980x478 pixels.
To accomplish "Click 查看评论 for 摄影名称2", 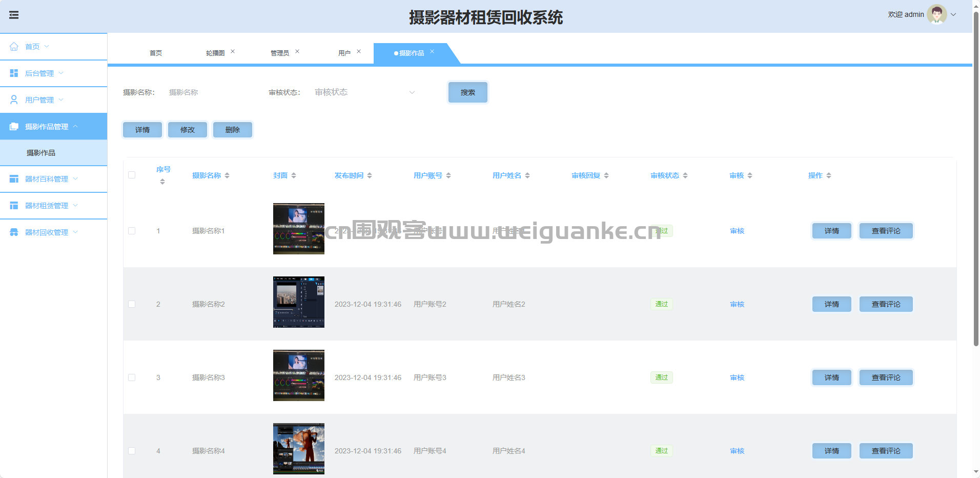I will pos(886,304).
